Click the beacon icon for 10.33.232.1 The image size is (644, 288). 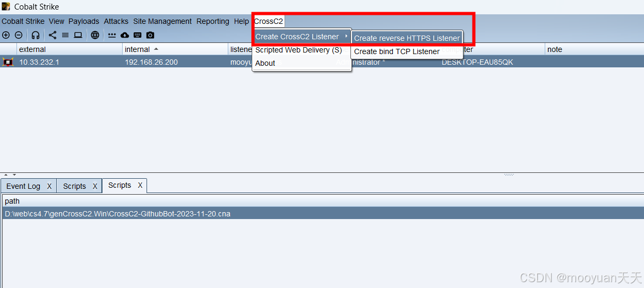tap(8, 62)
